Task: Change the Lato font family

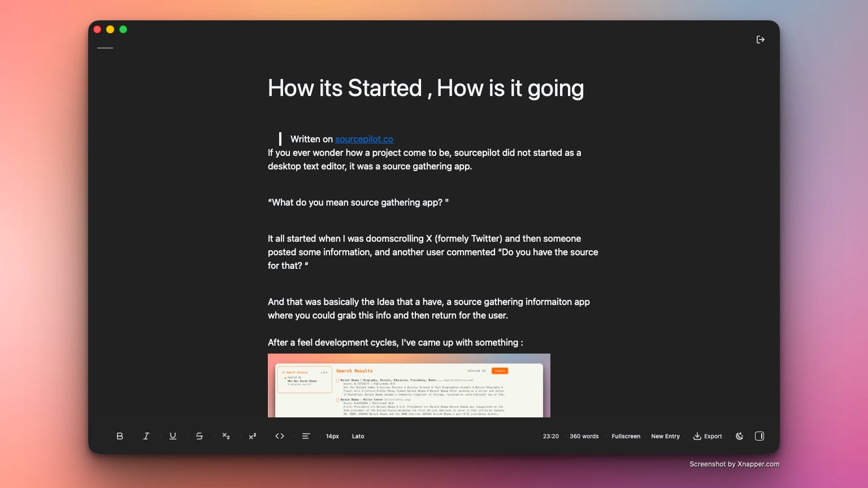Action: coord(358,436)
